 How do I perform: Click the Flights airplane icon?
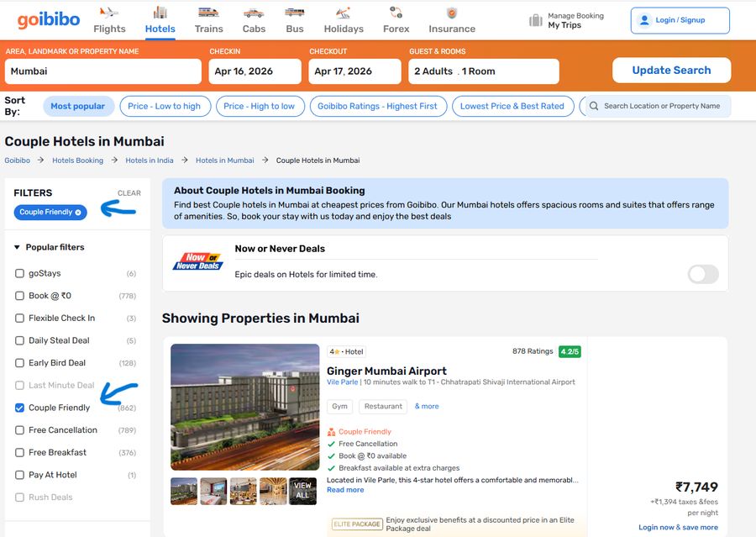pos(109,12)
